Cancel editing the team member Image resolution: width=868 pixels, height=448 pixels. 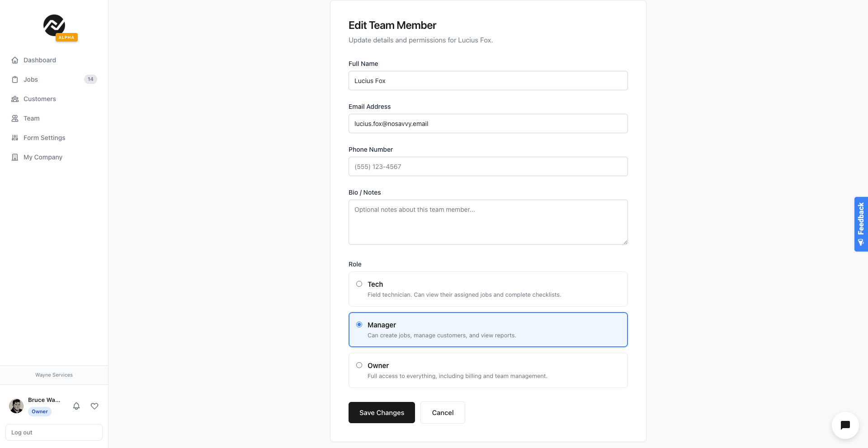tap(443, 413)
